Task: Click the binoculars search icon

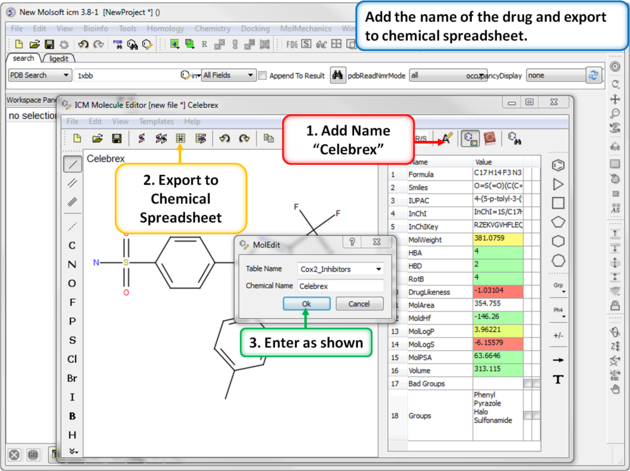Action: coord(337,75)
